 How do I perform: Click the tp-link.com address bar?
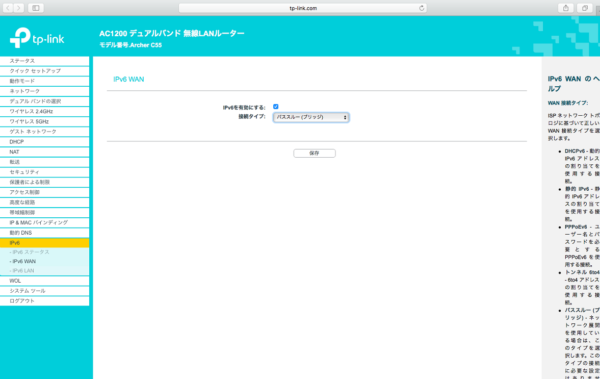click(303, 8)
